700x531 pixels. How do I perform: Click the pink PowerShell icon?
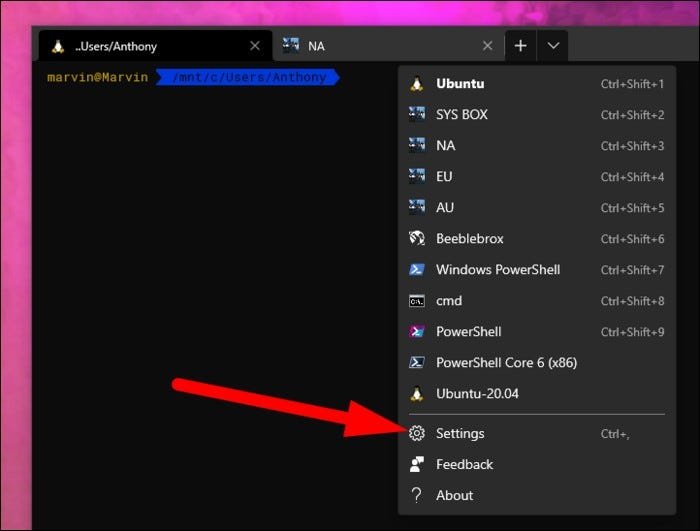[417, 331]
